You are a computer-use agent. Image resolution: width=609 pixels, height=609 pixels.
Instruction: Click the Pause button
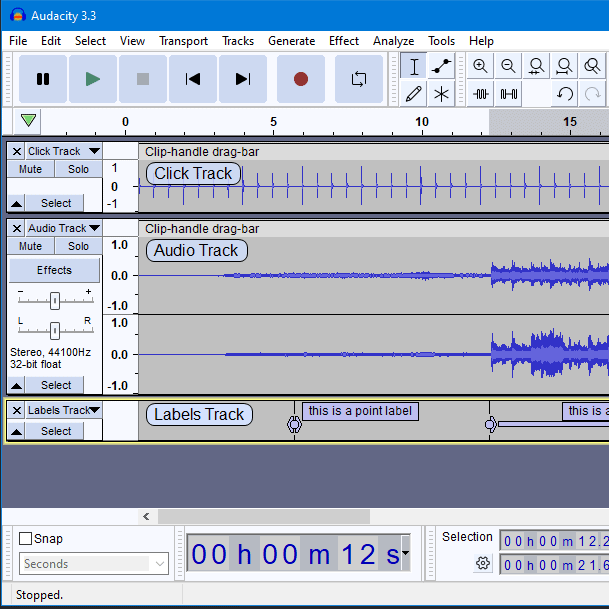point(43,79)
